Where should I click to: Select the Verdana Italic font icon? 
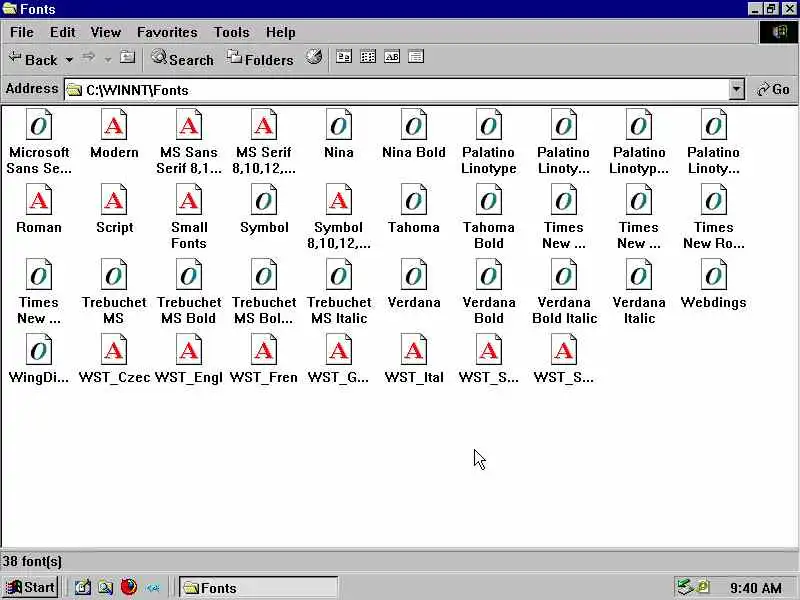coord(639,274)
